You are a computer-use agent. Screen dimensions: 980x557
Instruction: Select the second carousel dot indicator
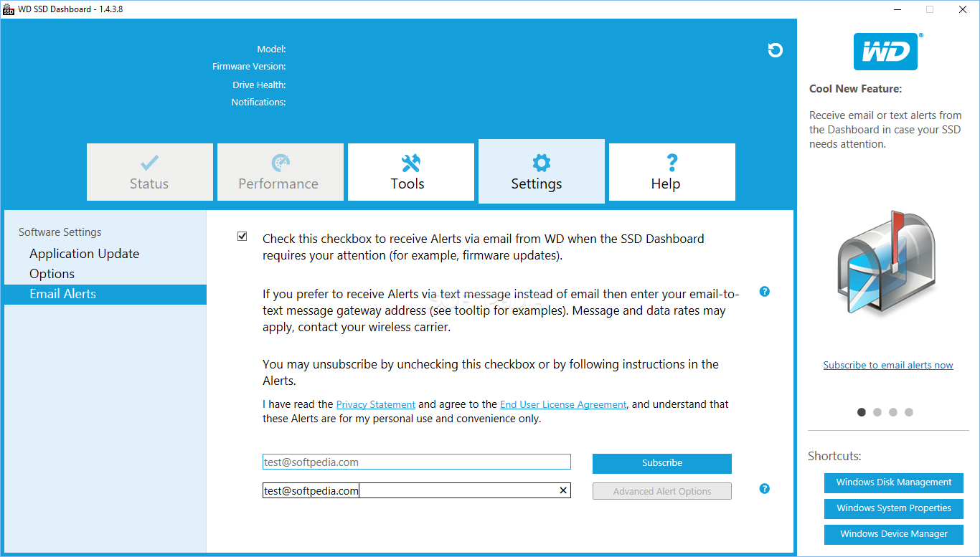(x=877, y=412)
